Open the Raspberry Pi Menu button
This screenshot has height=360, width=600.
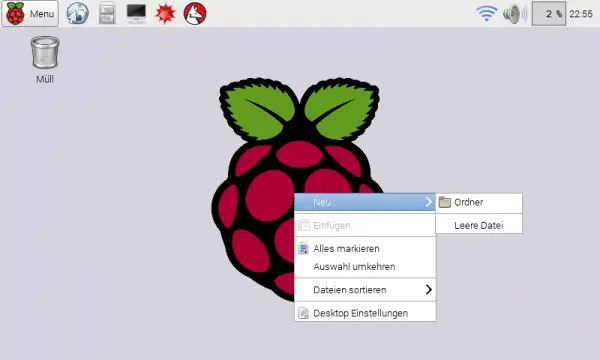[x=30, y=13]
